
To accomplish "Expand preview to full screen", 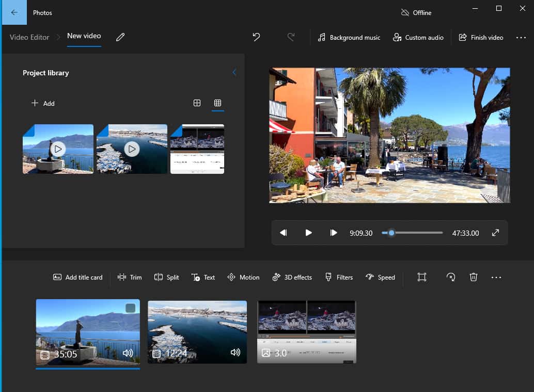I will [x=495, y=233].
